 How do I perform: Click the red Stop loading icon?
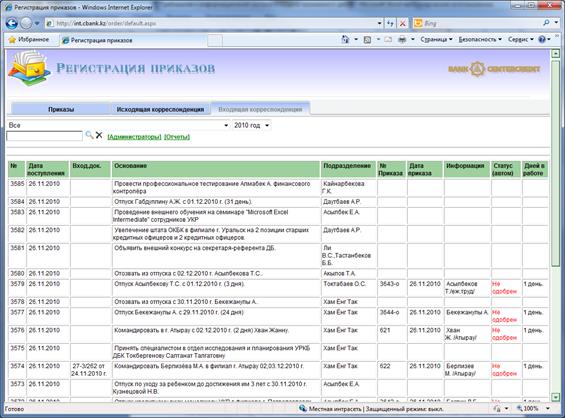click(x=403, y=23)
